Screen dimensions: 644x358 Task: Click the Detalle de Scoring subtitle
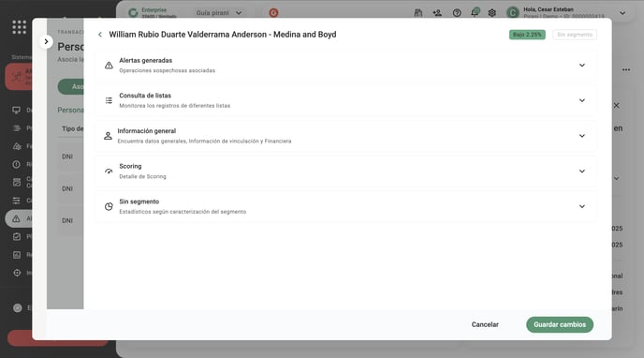coord(142,177)
